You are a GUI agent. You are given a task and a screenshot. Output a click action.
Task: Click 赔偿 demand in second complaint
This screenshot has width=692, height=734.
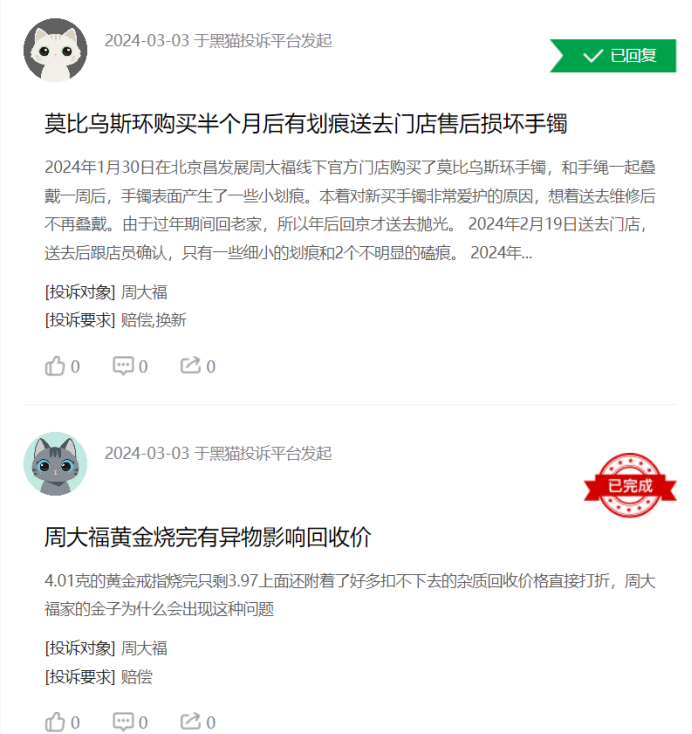point(137,677)
